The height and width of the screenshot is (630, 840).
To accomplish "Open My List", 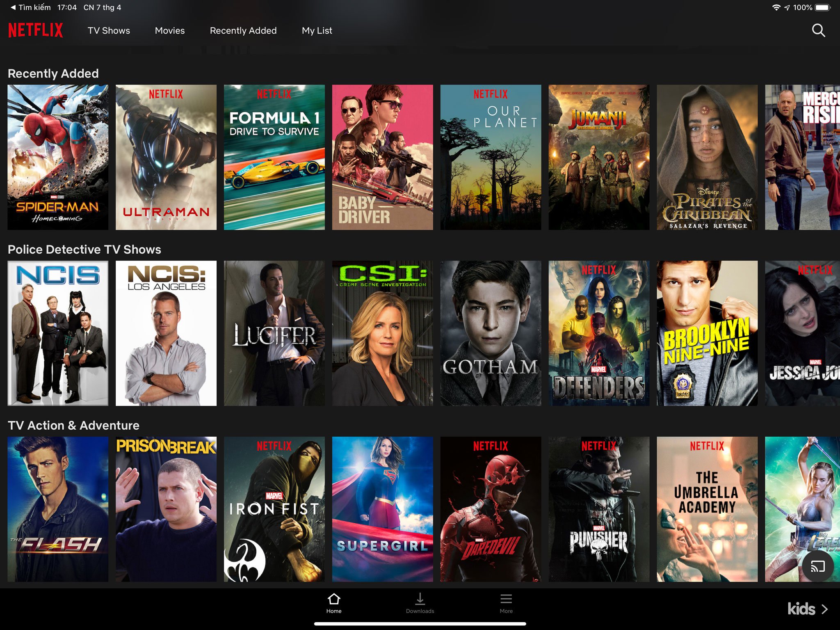I will pyautogui.click(x=317, y=31).
